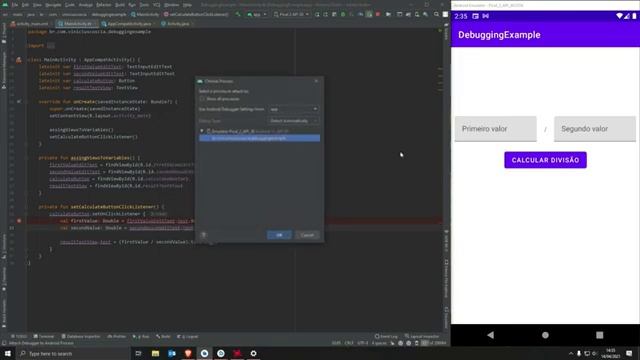Open the Build menu
Image resolution: width=640 pixels, height=360 pixels.
(120, 5)
